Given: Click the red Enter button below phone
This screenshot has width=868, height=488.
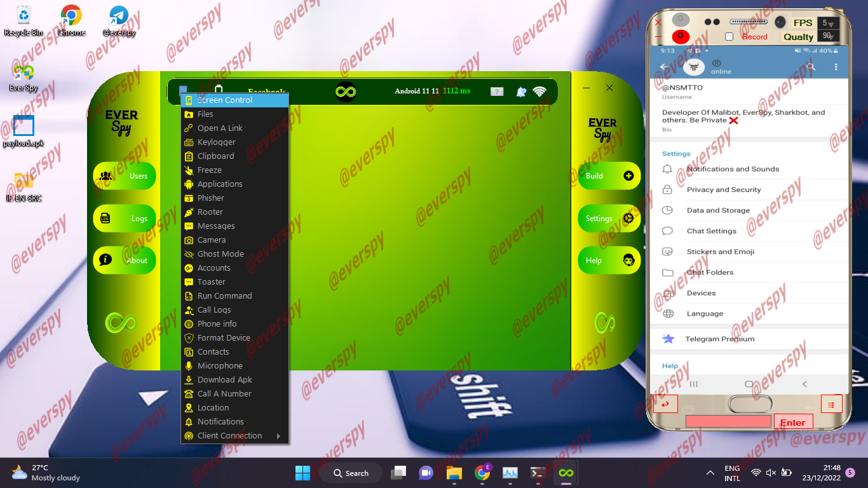Looking at the screenshot, I should click(x=793, y=422).
